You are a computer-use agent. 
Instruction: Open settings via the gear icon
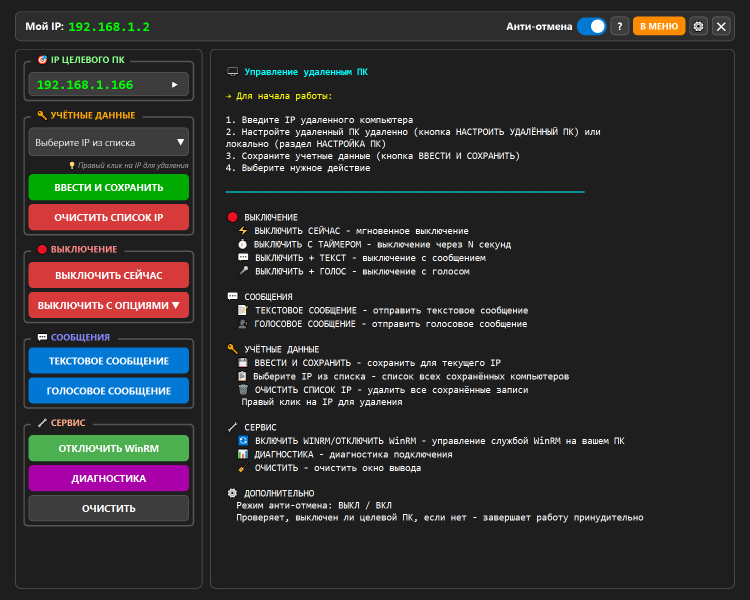[x=699, y=26]
